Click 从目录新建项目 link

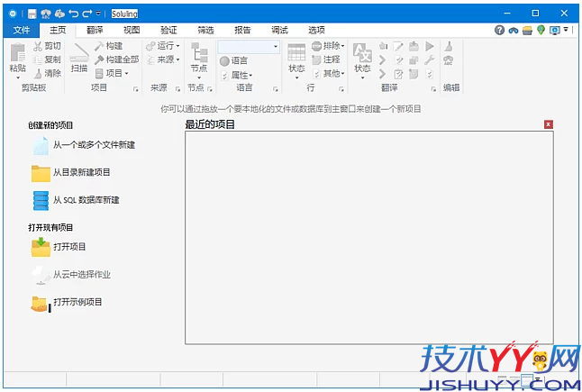click(71, 173)
